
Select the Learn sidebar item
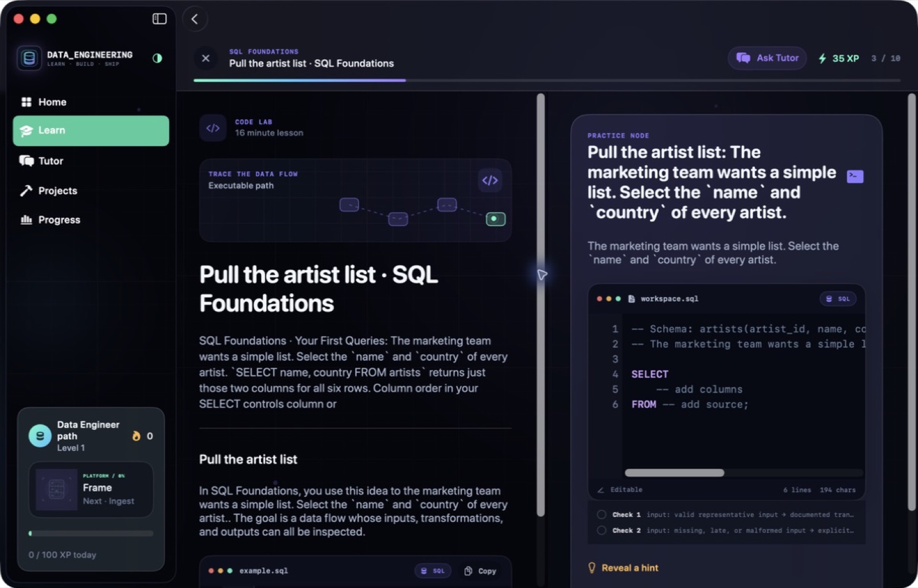pyautogui.click(x=91, y=130)
